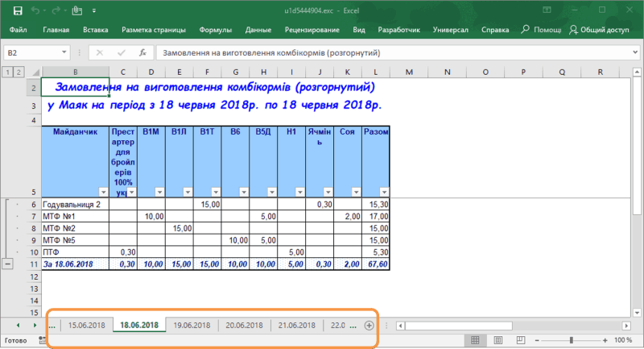
Task: Click the Save icon in quick access toolbar
Action: (19, 10)
